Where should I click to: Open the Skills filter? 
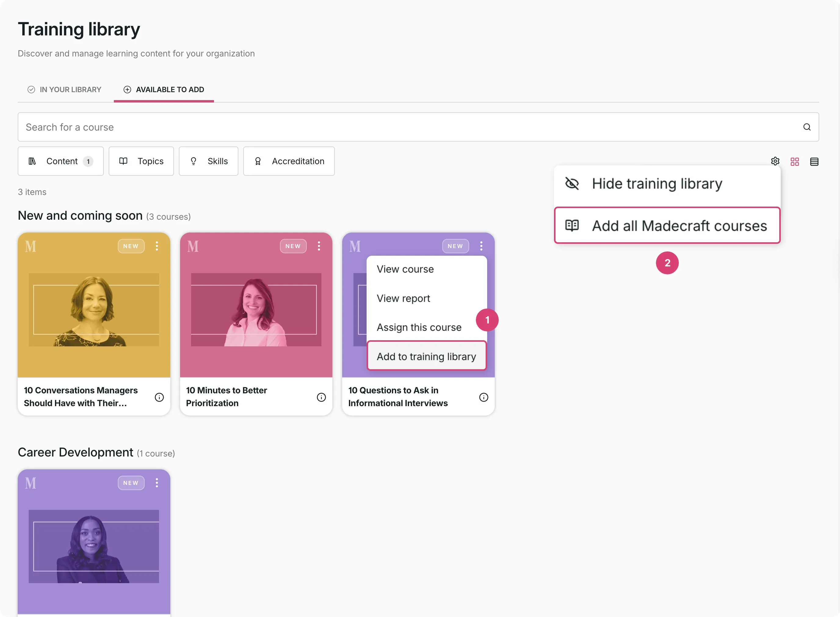(208, 161)
